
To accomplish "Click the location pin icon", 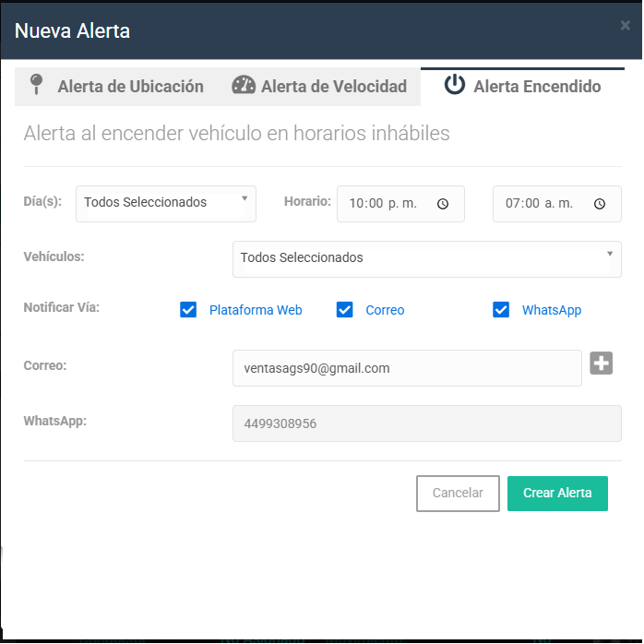I will click(37, 85).
